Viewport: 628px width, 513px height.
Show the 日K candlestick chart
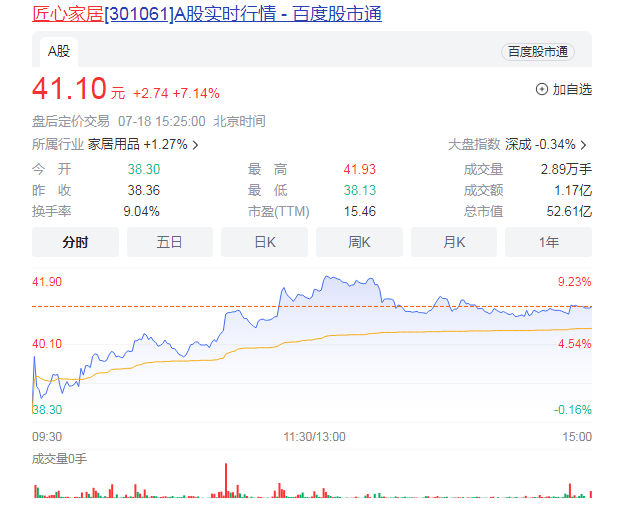(x=264, y=242)
